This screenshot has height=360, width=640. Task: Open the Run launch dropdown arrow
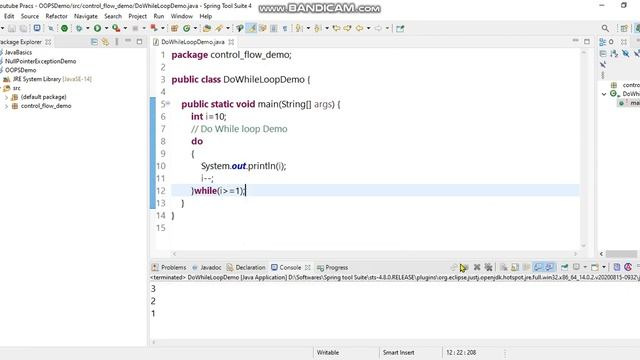[x=106, y=28]
